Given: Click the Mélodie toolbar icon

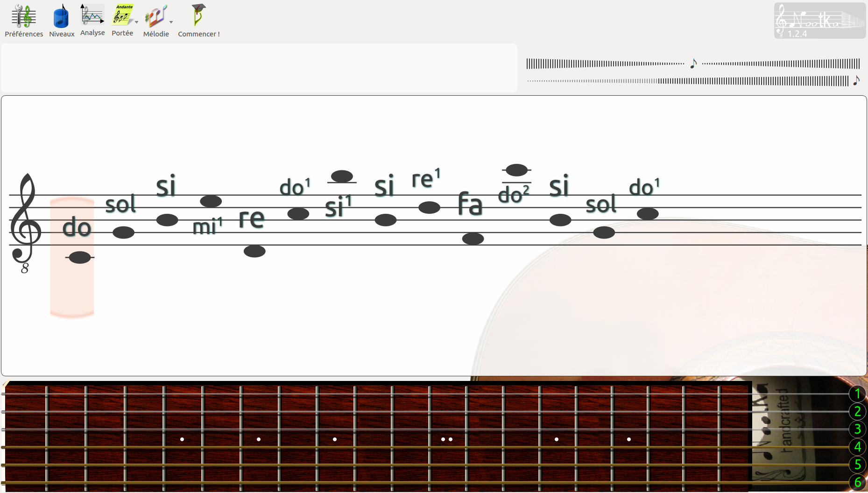Looking at the screenshot, I should coord(156,21).
